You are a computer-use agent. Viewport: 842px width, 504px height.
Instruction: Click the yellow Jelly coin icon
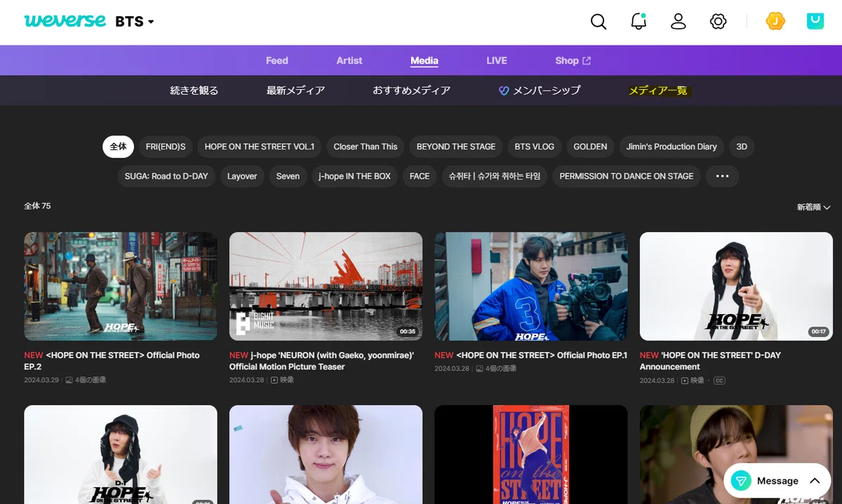775,22
